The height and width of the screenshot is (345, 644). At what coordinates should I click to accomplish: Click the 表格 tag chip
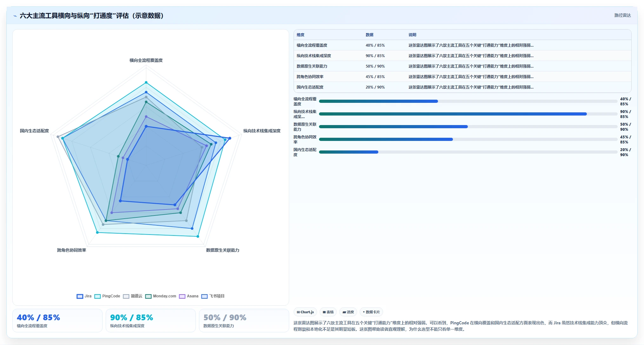click(x=328, y=312)
